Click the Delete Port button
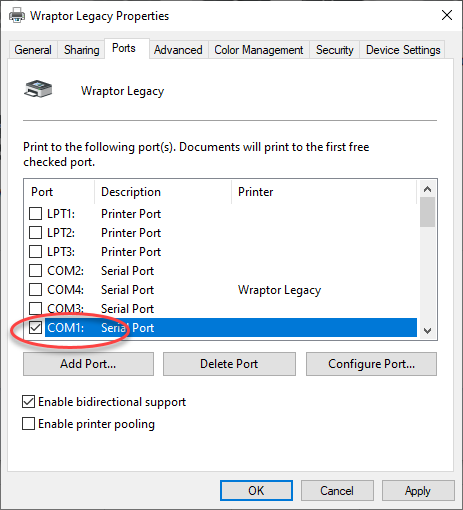This screenshot has width=463, height=510. coord(229,364)
